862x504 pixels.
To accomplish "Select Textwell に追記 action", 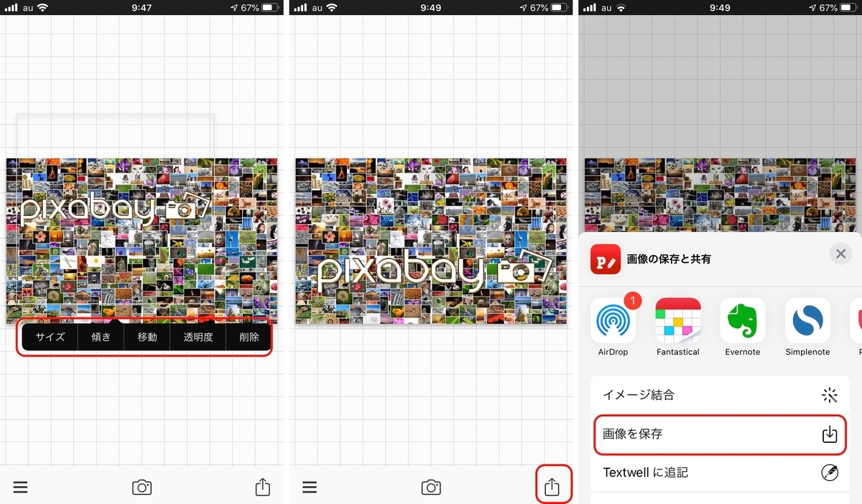I will tap(721, 472).
